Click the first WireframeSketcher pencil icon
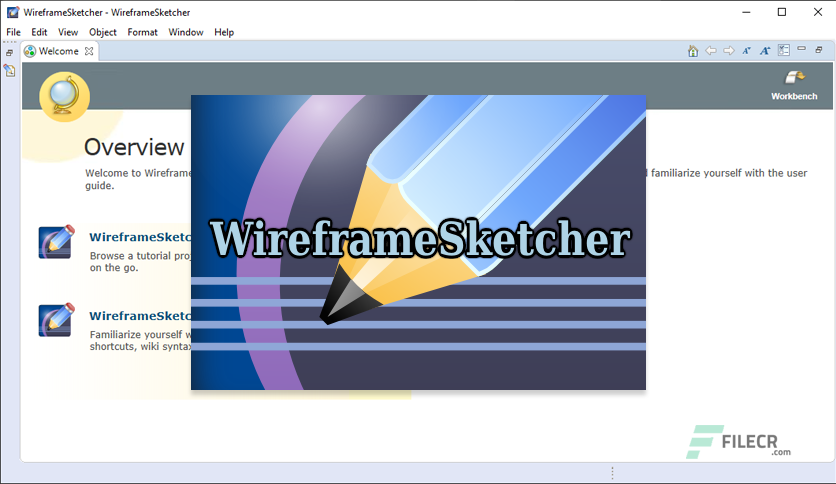836x484 pixels. (x=56, y=242)
